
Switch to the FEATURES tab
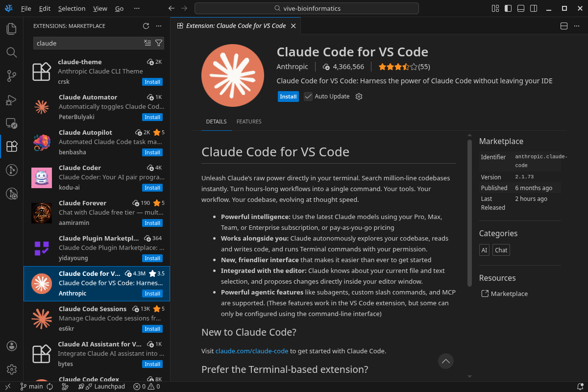pyautogui.click(x=249, y=122)
